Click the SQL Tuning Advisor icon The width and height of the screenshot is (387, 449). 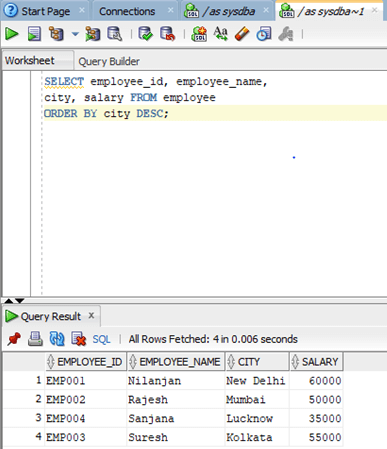115,34
